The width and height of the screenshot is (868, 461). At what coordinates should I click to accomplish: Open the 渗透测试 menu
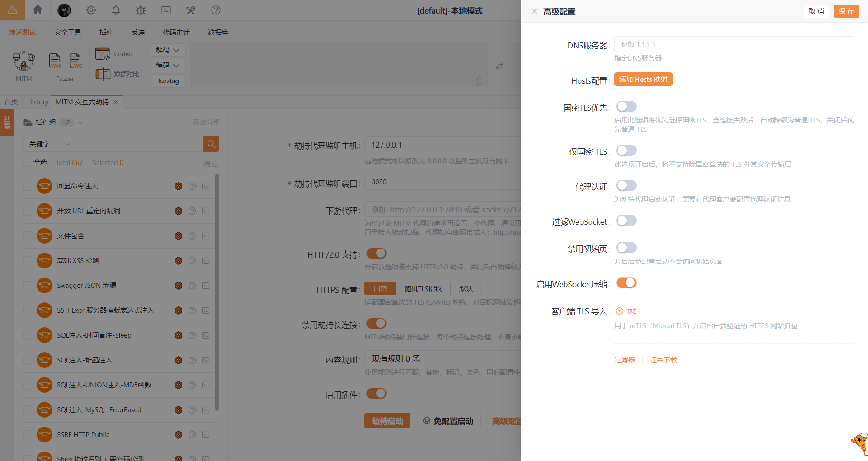coord(23,32)
